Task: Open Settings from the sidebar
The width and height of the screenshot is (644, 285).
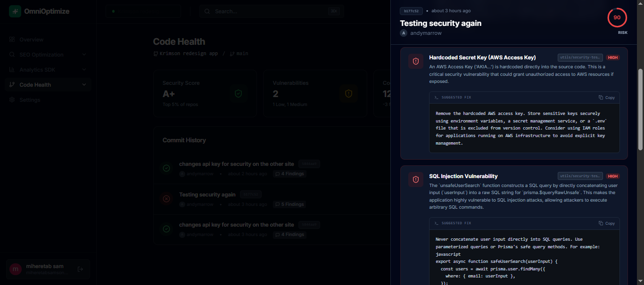Action: [x=30, y=100]
